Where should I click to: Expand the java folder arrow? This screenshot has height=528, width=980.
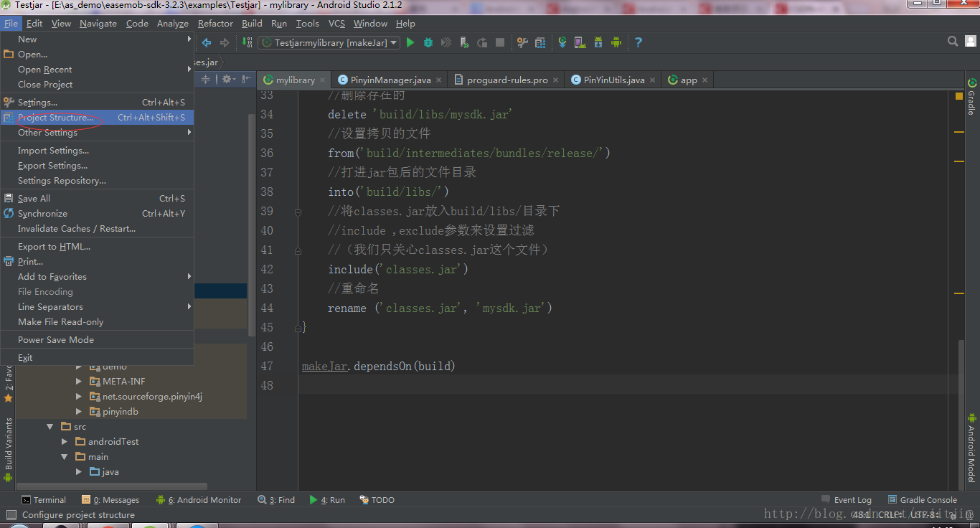tap(79, 472)
